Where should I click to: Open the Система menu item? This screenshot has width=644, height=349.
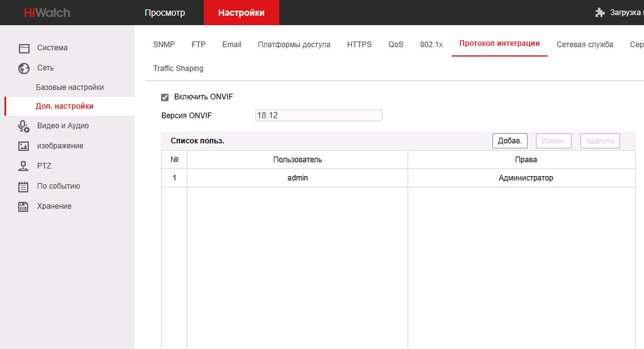[x=52, y=48]
